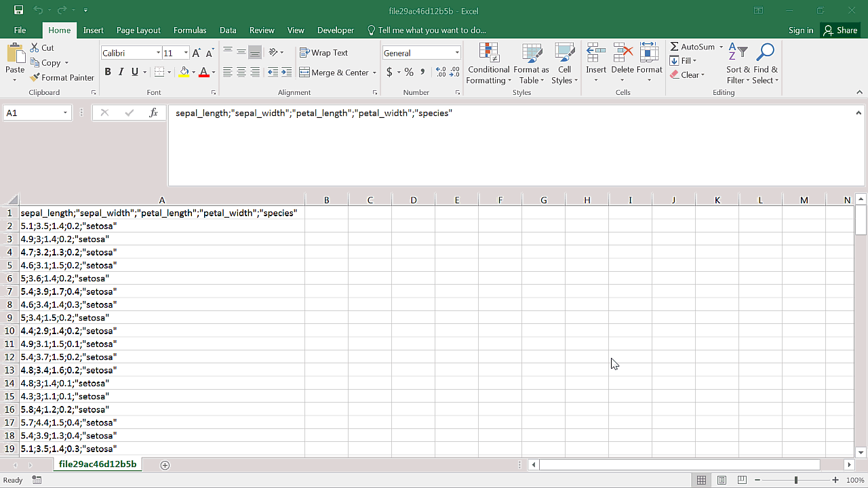Switch to the Data ribbon tab
This screenshot has height=488, width=868.
[228, 30]
